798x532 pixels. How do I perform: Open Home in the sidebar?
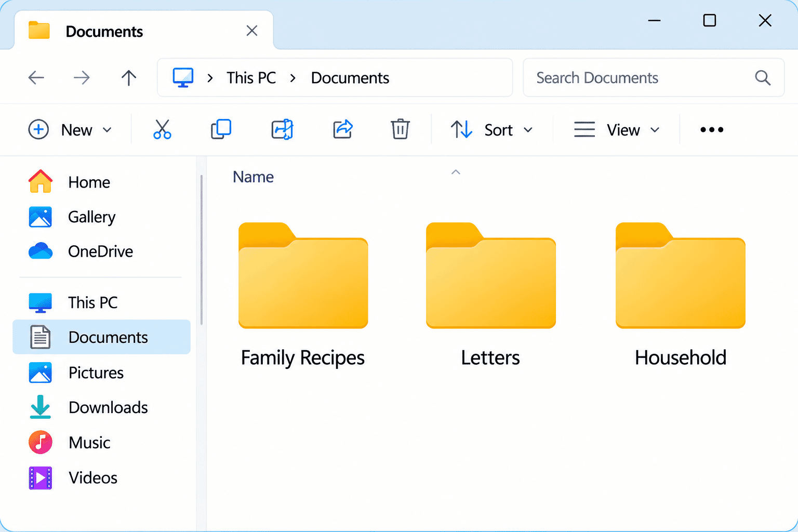[101, 182]
